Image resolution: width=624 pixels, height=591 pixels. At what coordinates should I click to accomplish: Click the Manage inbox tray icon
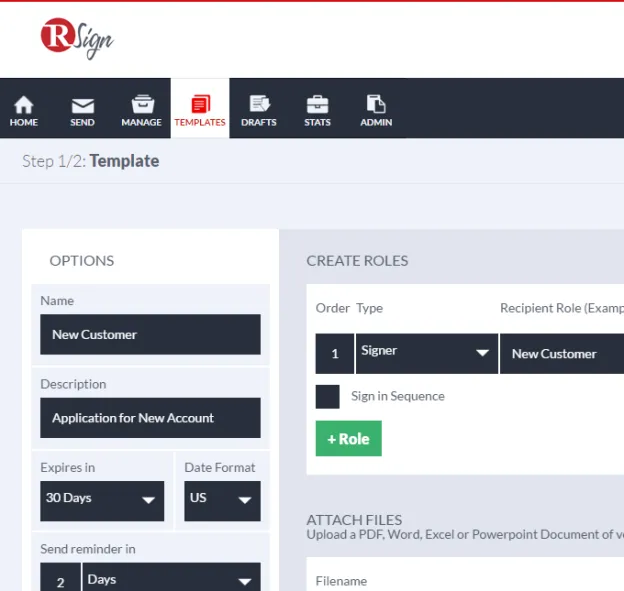tap(142, 104)
